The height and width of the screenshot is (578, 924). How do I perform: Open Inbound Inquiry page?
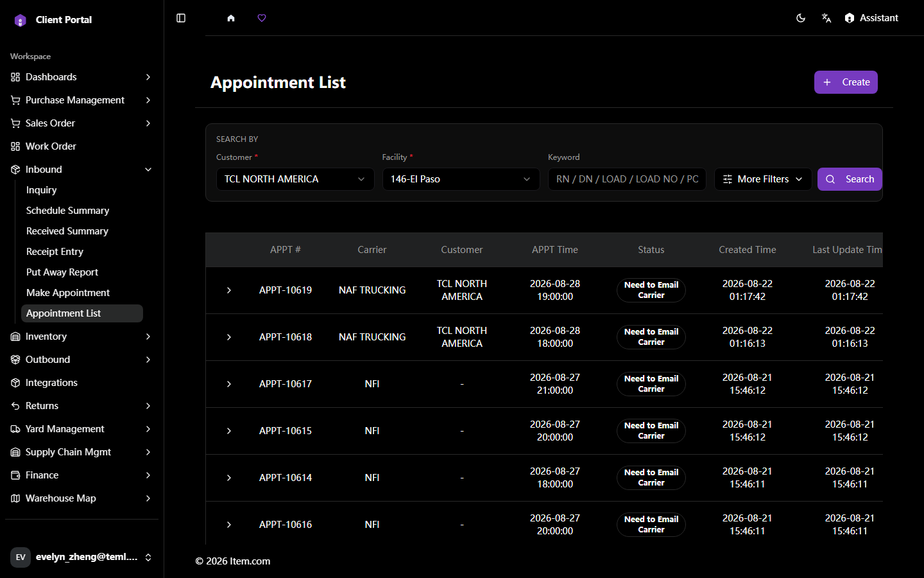82,190
